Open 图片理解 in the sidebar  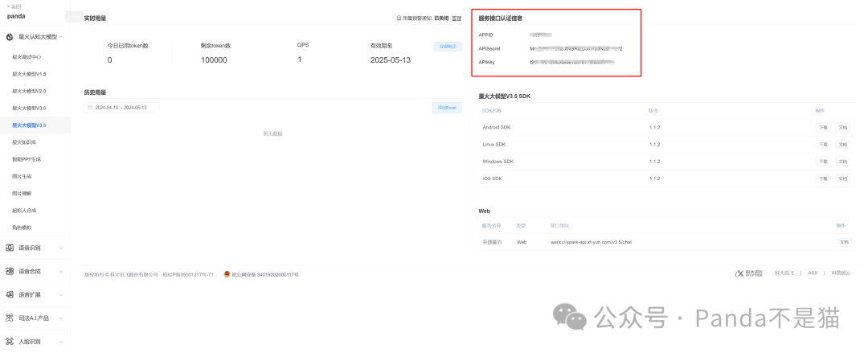[22, 194]
